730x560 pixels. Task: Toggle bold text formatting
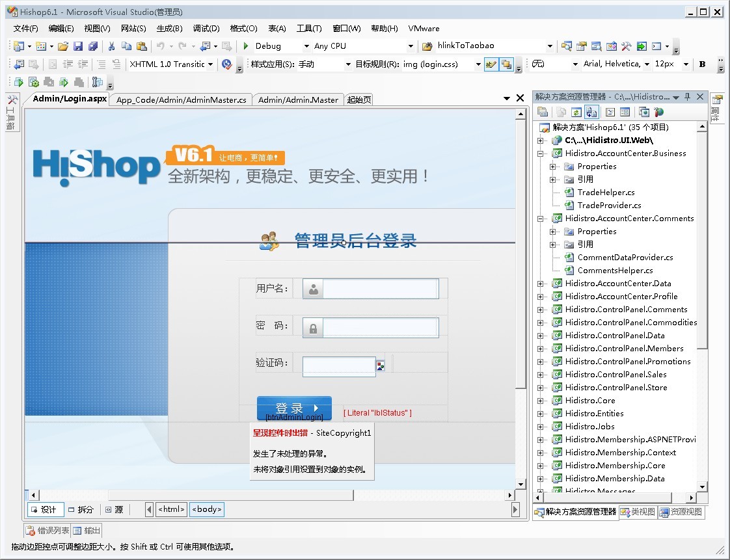[x=702, y=64]
